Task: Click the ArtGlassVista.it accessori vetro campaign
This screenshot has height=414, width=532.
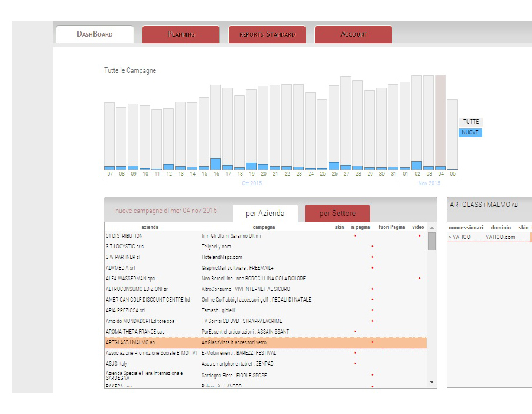Action: pyautogui.click(x=233, y=342)
